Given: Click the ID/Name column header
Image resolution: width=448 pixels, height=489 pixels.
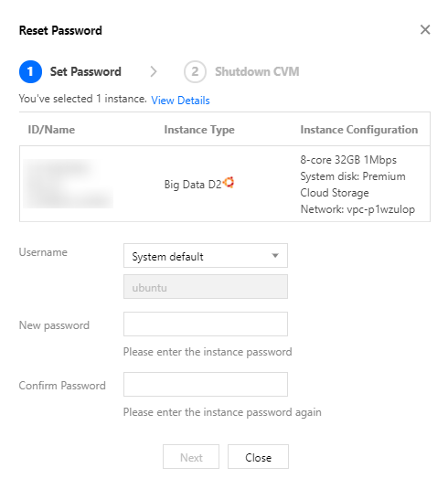Looking at the screenshot, I should click(51, 130).
